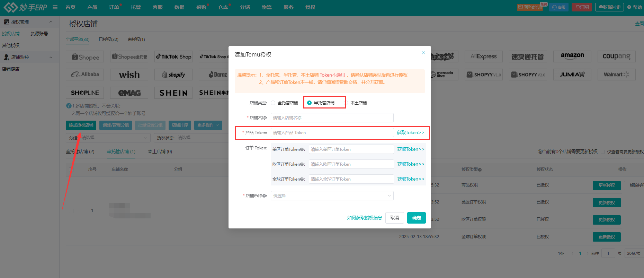Screen dimensions: 644x278
Task: Click 更新授权 button for 商品权限 row
Action: click(x=607, y=185)
